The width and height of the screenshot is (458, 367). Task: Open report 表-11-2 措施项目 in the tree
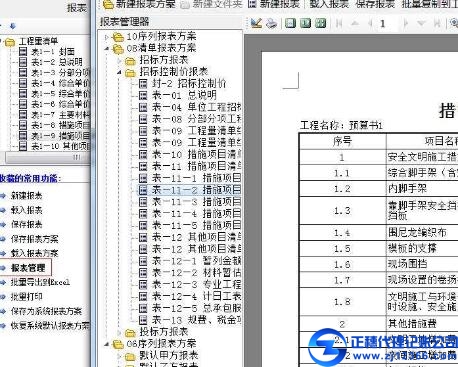pos(189,190)
